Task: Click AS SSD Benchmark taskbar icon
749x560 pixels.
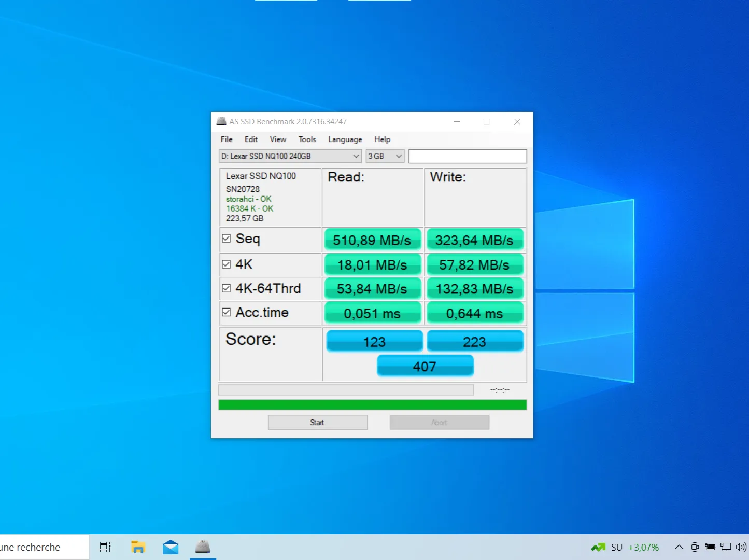Action: tap(203, 547)
